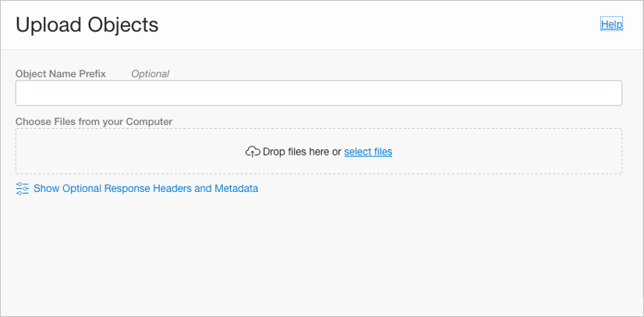Expand Show Optional Response Headers and Metadata
This screenshot has width=644, height=317.
click(x=146, y=188)
